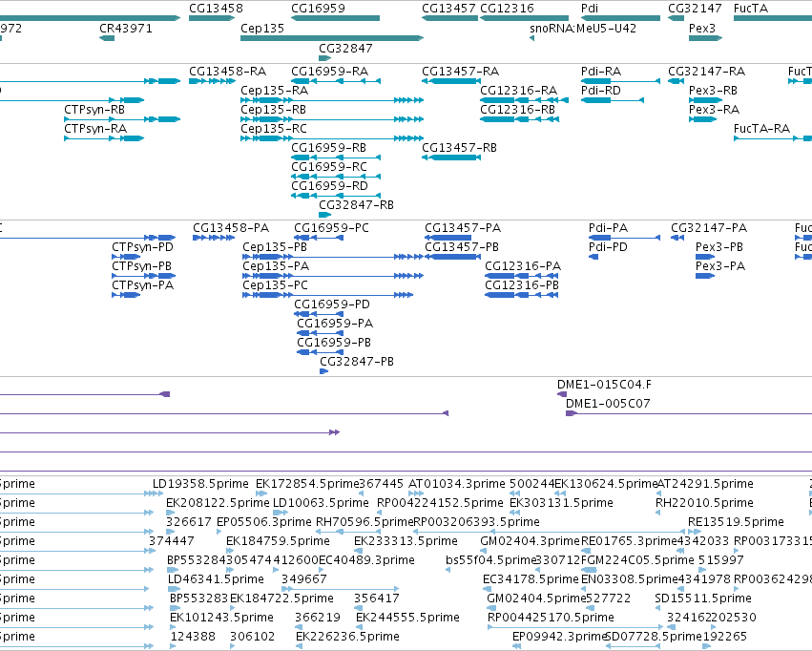This screenshot has width=812, height=651.
Task: Select the CG12316-RA transcript label
Action: (x=519, y=90)
